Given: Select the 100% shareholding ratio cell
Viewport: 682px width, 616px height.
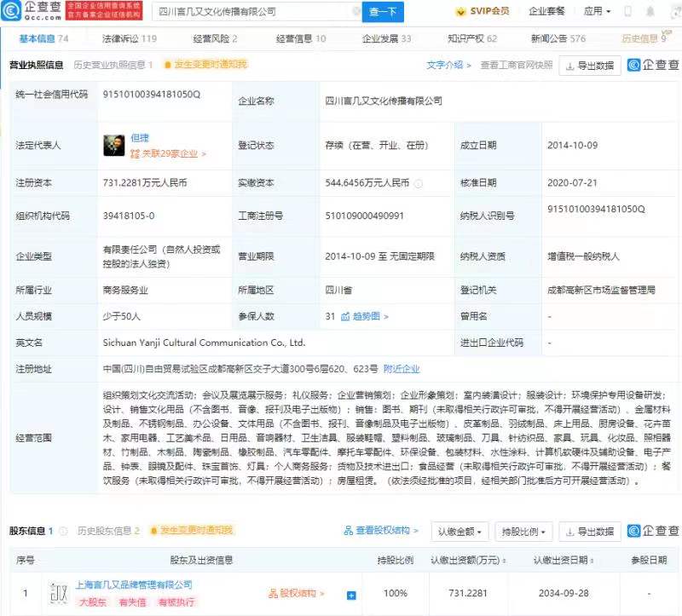Looking at the screenshot, I should coord(396,593).
